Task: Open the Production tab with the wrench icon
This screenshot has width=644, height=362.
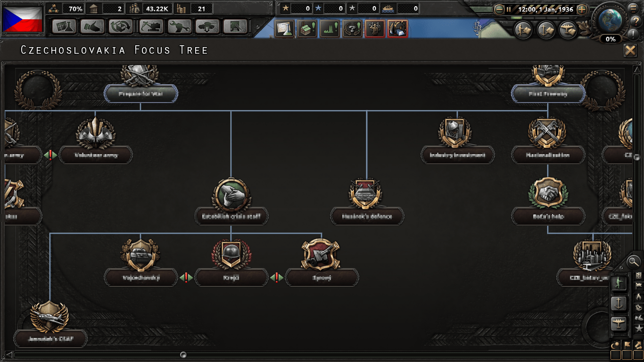Action: pyautogui.click(x=180, y=26)
